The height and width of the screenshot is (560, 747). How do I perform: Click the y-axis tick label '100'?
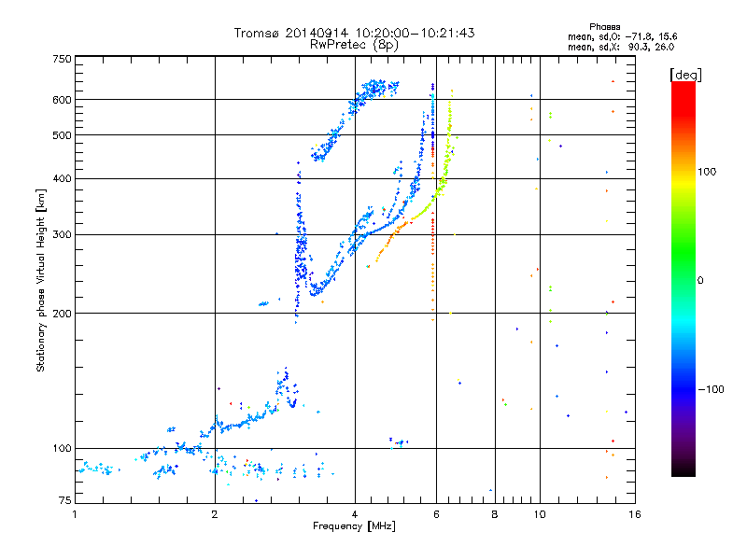pyautogui.click(x=62, y=448)
